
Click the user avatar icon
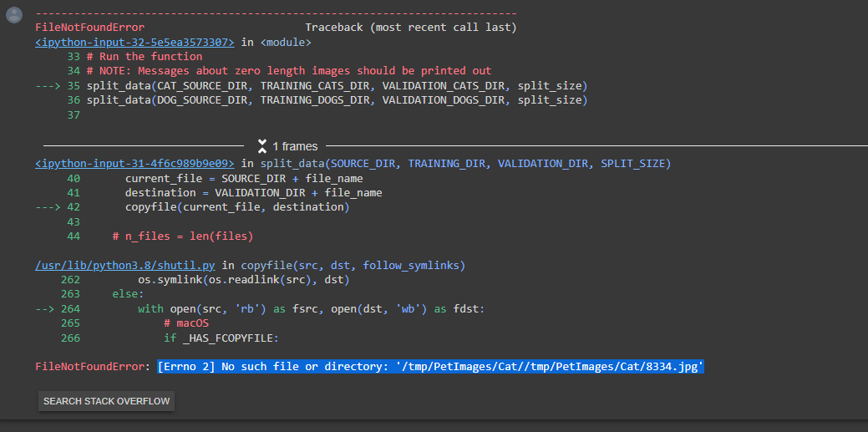(14, 15)
